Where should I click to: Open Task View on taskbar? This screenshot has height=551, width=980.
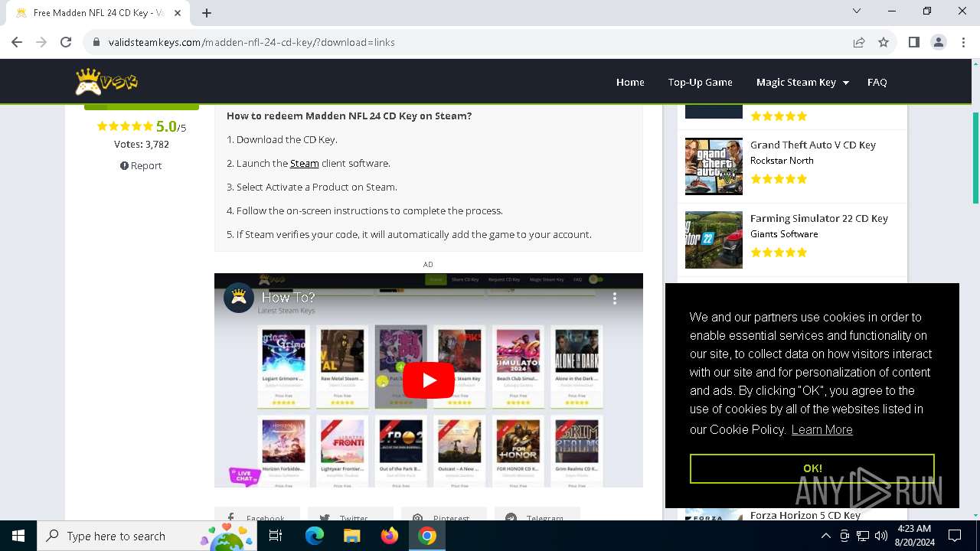276,536
